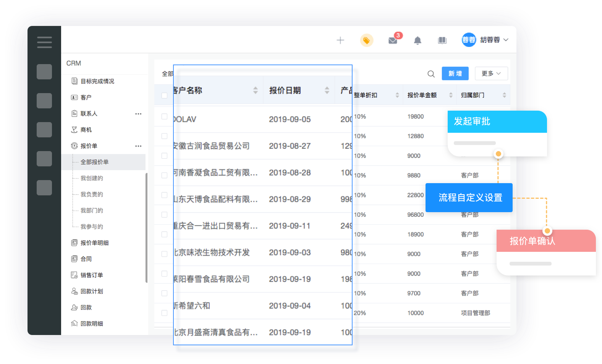Image resolution: width=602 pixels, height=364 pixels.
Task: Open mail inbox with 3 unread badge
Action: tap(393, 40)
